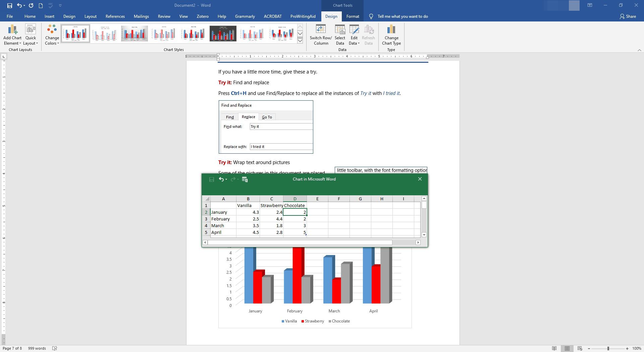Click the Strawberry legend entry in chart
This screenshot has width=644, height=352.
312,321
